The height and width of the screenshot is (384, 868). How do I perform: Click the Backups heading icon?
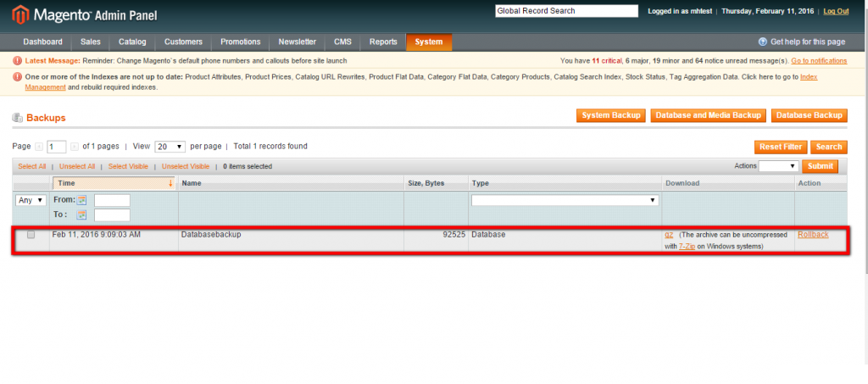tap(17, 118)
